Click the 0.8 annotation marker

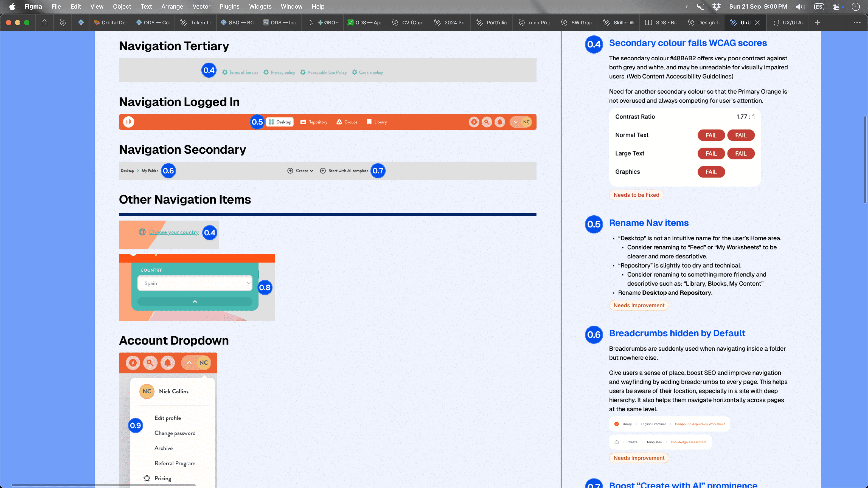coord(264,288)
